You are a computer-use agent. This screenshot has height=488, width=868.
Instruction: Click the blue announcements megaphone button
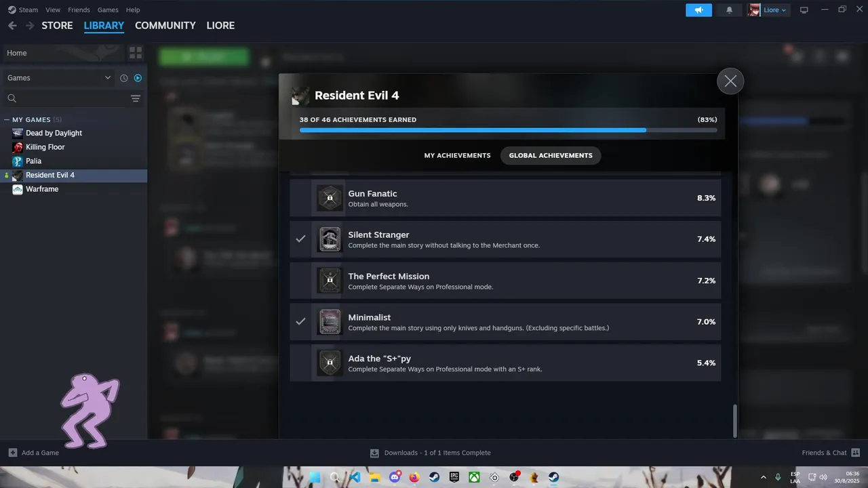coord(698,10)
